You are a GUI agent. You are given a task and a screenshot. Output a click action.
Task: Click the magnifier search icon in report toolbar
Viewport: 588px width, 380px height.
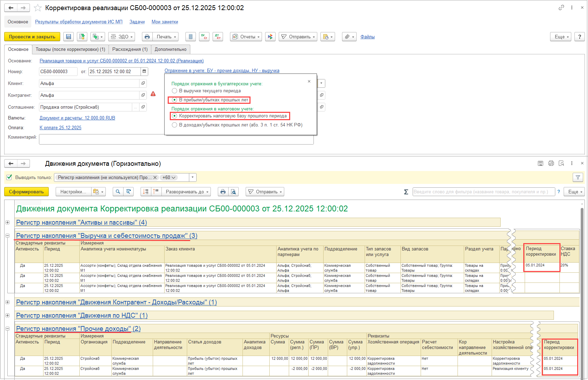coord(118,192)
